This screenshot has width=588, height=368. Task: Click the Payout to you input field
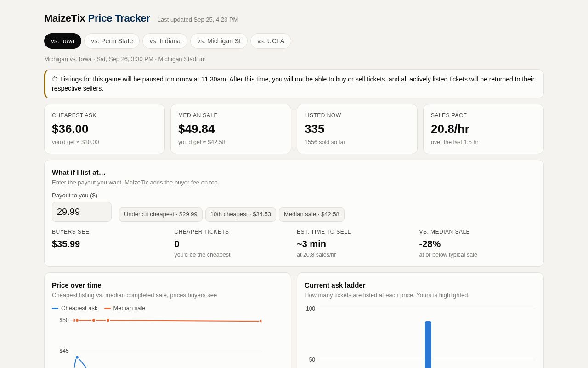(82, 212)
